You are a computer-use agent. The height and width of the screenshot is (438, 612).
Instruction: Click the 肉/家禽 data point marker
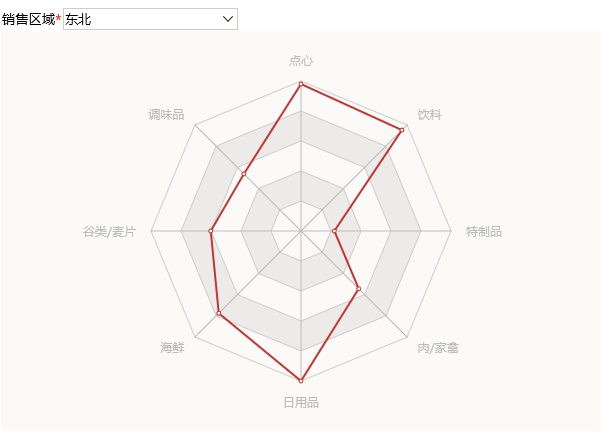(359, 289)
